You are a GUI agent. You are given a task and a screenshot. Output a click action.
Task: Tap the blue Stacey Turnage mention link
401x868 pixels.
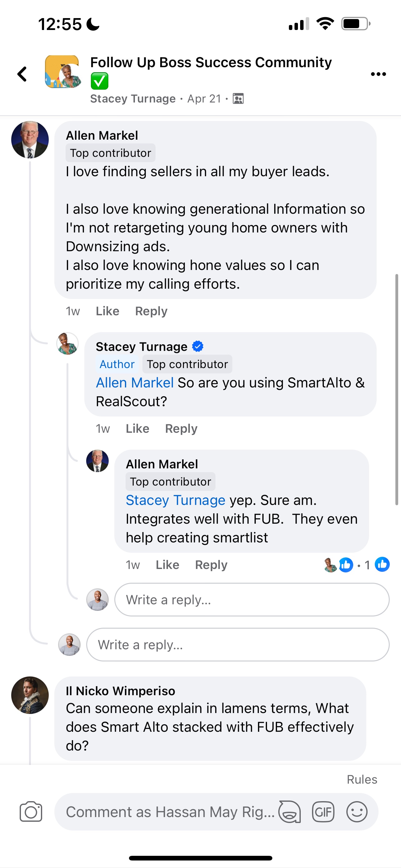(x=176, y=500)
